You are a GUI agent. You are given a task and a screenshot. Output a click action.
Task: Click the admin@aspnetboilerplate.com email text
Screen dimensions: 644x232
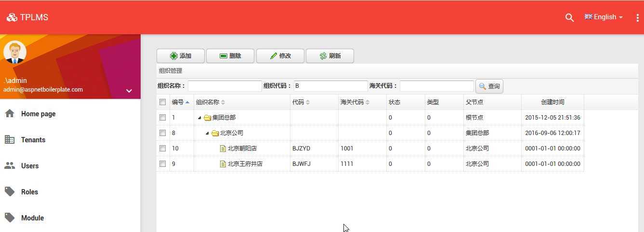43,90
